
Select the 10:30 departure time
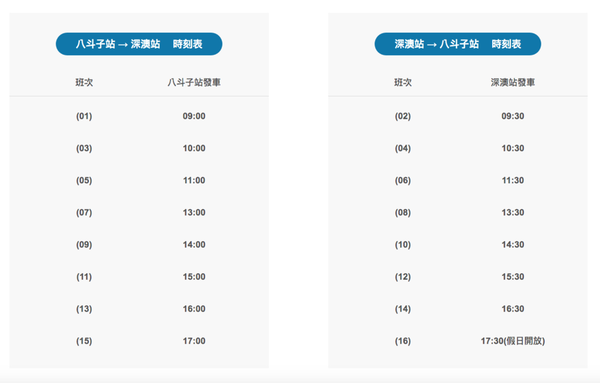tap(513, 148)
